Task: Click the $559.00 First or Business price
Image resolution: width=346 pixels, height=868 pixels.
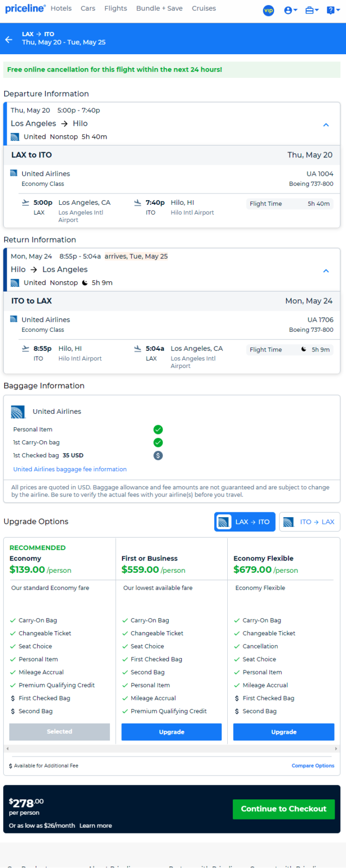Action: click(x=140, y=570)
